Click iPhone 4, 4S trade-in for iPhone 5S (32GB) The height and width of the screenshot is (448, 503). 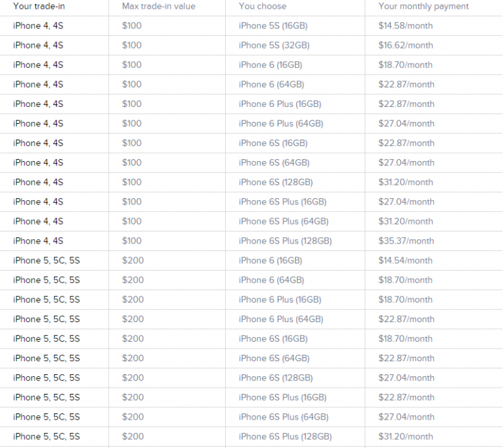coord(38,45)
